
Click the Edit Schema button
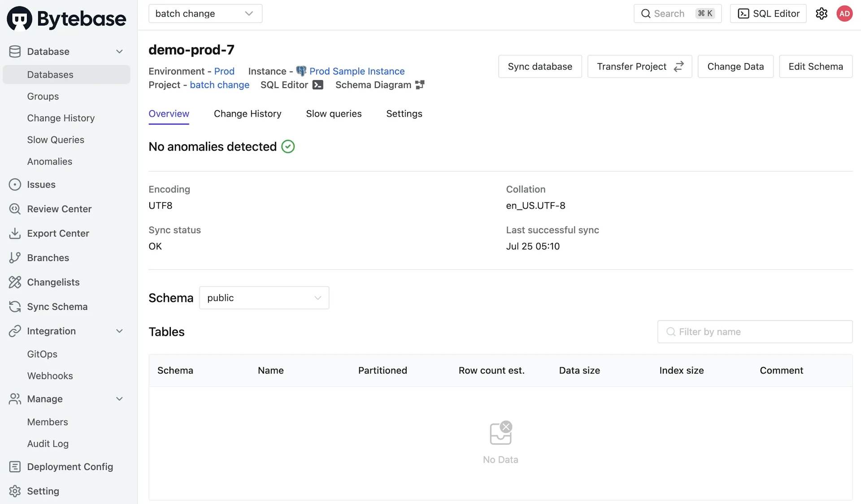816,66
